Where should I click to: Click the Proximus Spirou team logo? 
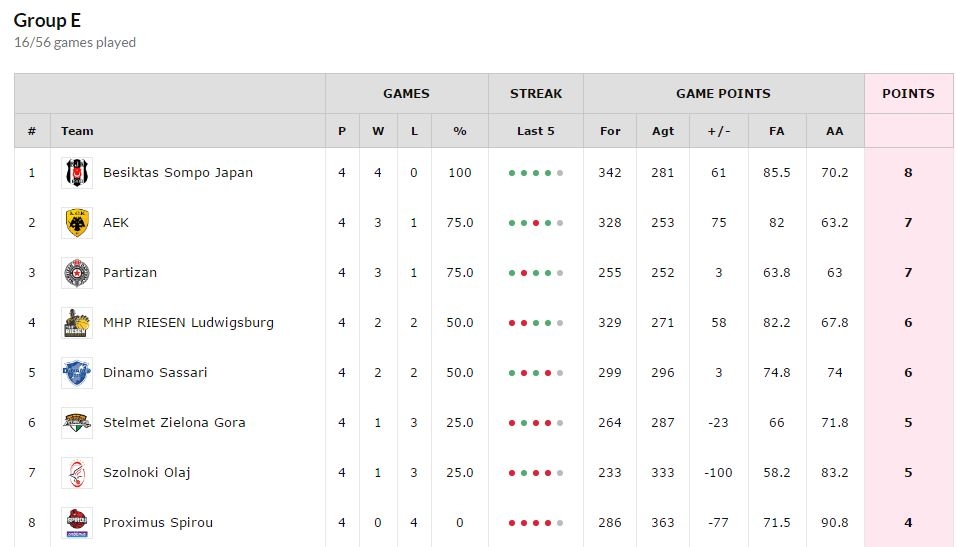(x=77, y=523)
